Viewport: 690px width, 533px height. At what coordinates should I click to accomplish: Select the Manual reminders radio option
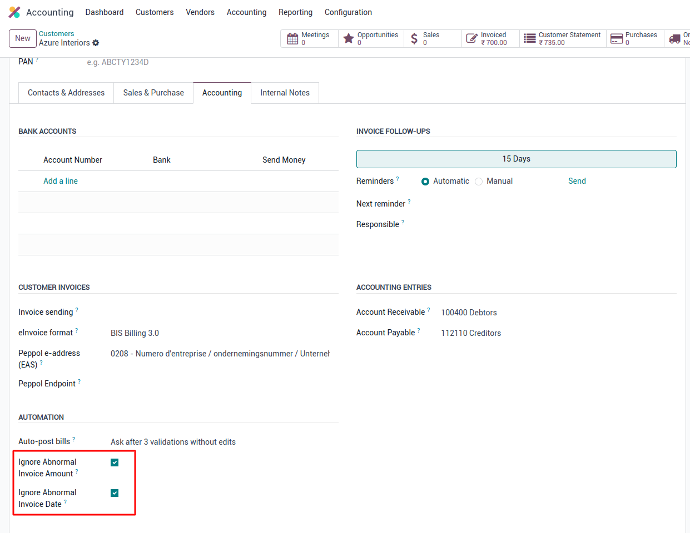coord(479,181)
